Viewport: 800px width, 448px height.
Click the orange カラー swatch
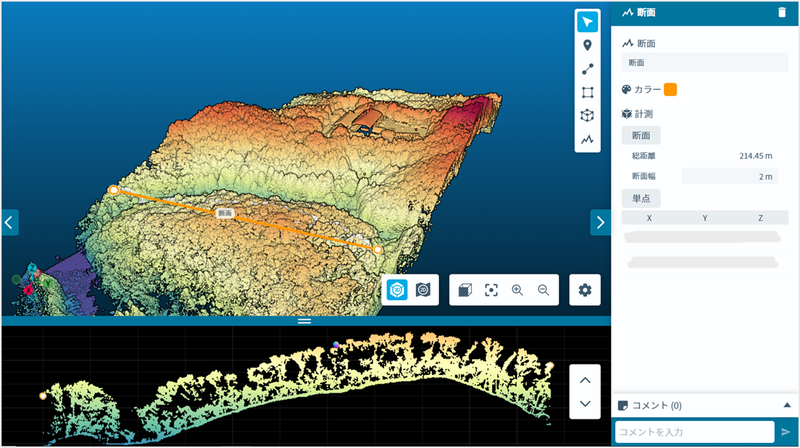(671, 89)
